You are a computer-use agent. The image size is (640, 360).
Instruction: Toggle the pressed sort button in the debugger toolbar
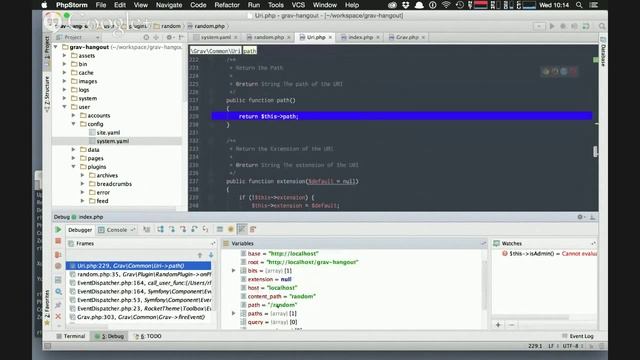click(x=242, y=229)
